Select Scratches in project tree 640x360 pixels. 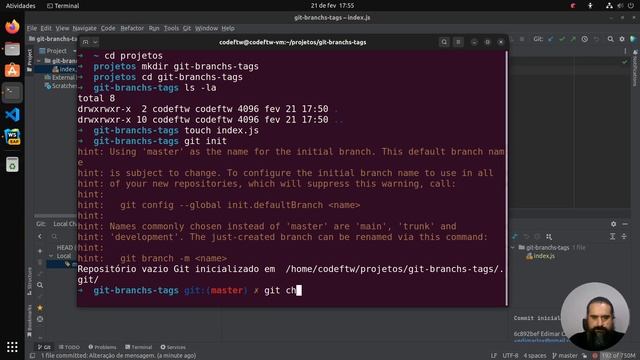pos(60,86)
